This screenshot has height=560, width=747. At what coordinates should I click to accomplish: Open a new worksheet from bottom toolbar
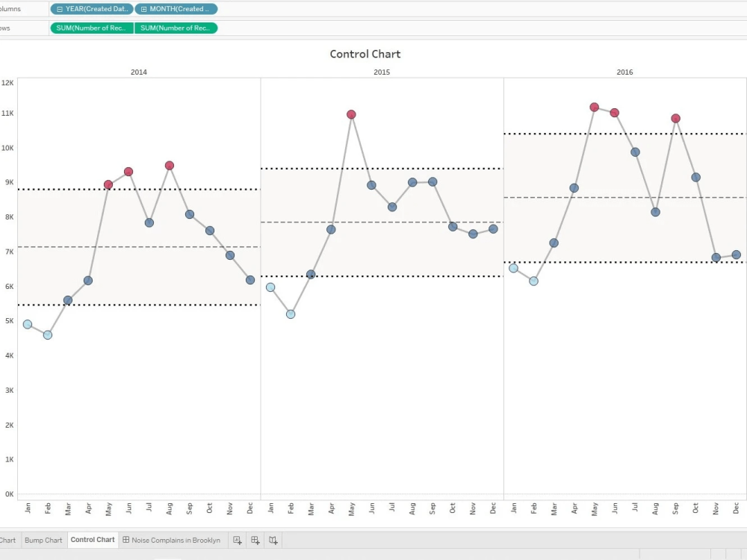(237, 539)
